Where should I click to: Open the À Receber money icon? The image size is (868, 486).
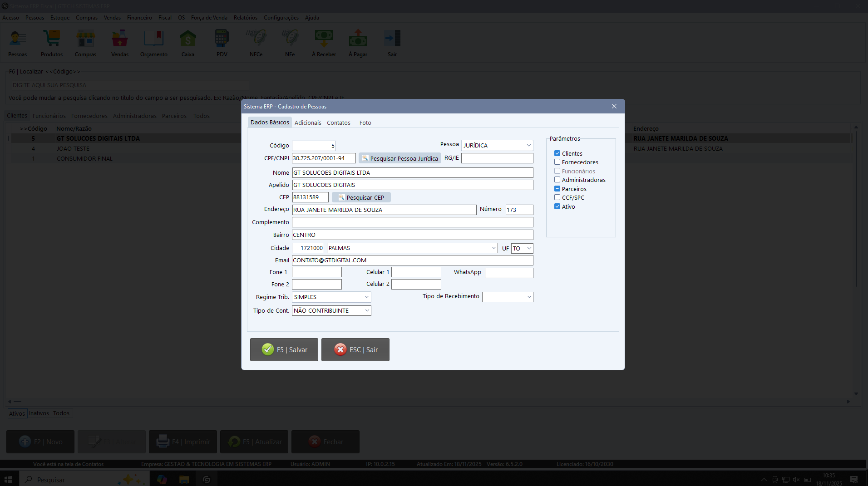[324, 39]
